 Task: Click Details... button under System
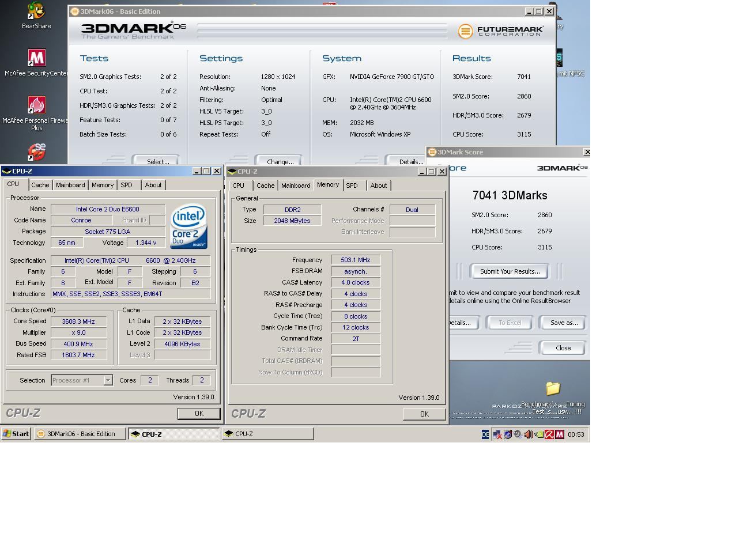coord(406,161)
